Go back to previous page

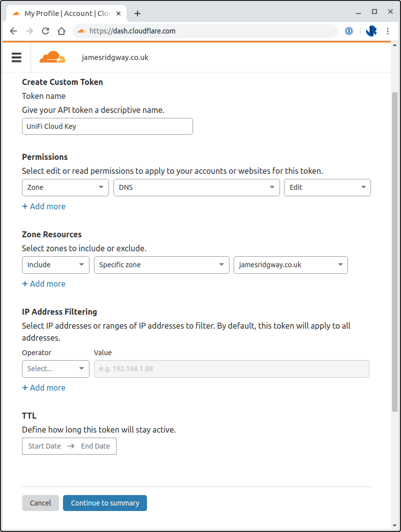pyautogui.click(x=13, y=31)
